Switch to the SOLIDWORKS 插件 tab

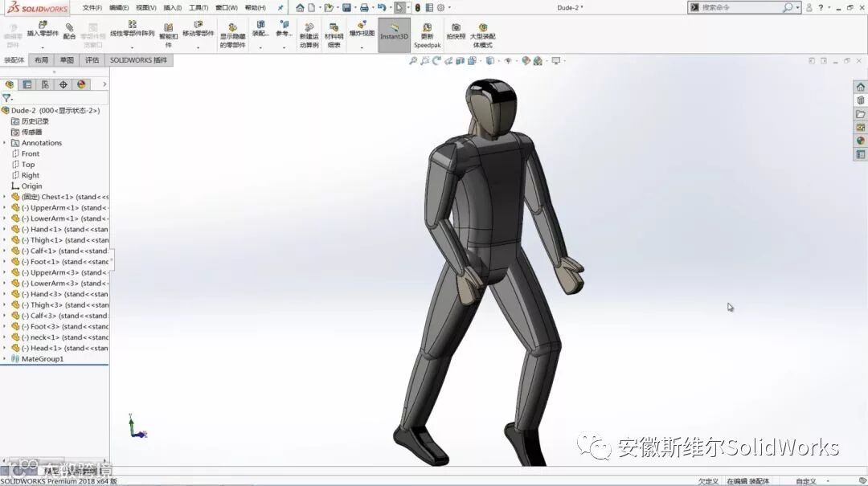138,59
